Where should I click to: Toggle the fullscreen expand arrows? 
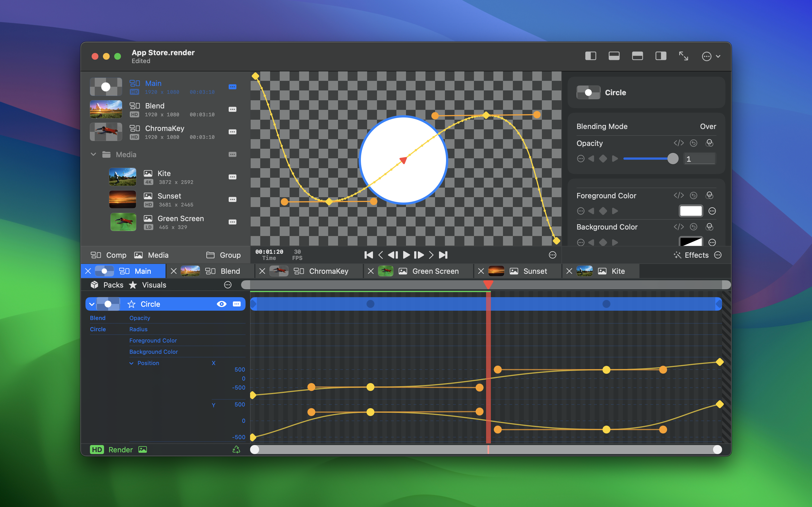(x=683, y=56)
